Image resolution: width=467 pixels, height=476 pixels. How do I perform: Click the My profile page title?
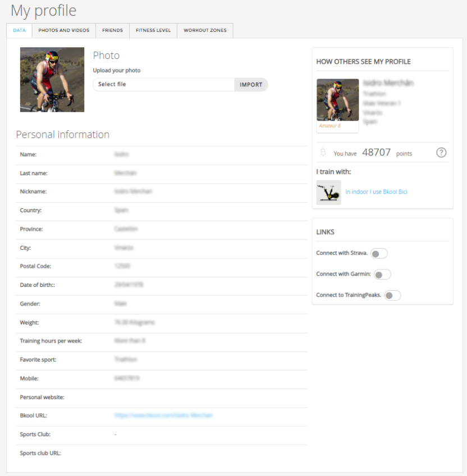[x=44, y=11]
